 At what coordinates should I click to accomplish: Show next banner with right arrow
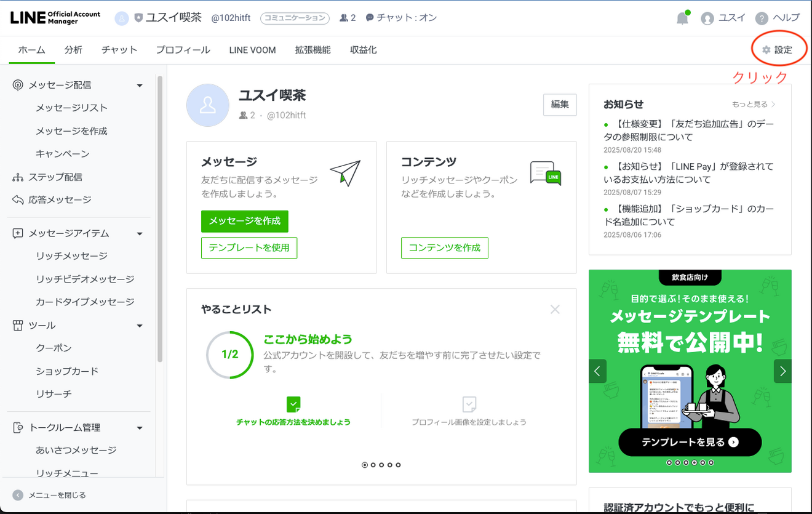(782, 371)
